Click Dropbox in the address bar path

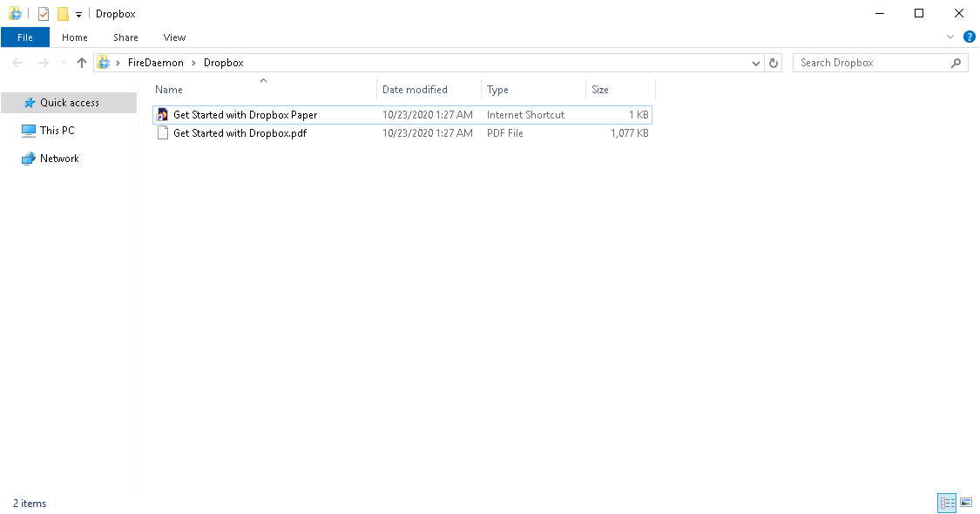(x=223, y=63)
